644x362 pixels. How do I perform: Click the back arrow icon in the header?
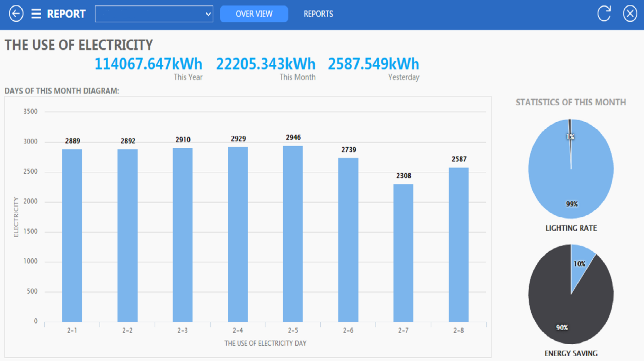click(15, 13)
